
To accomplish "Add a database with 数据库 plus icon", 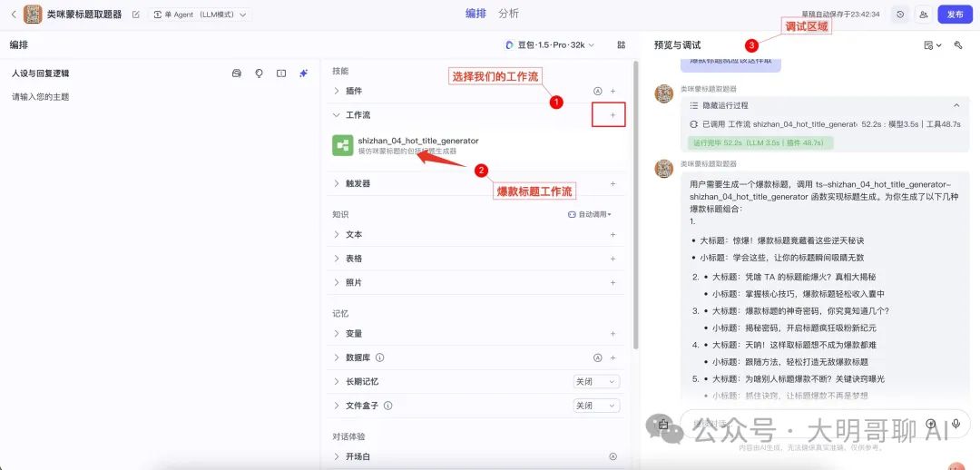I will (613, 358).
